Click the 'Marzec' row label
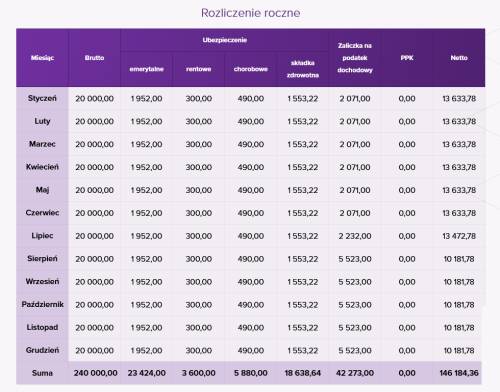Viewport: 500px width, 392px height. point(42,144)
